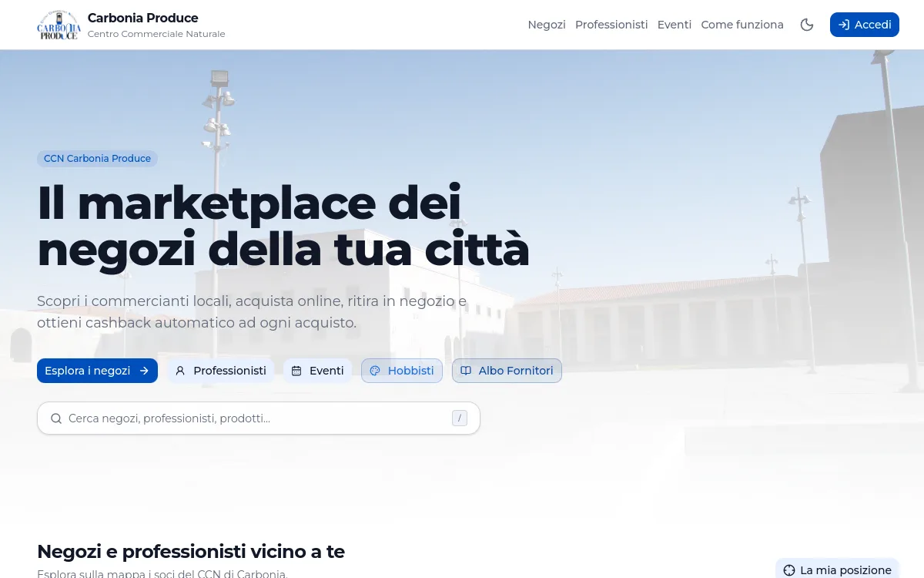Go to Eventi in the top navigation
This screenshot has width=924, height=578.
(675, 25)
